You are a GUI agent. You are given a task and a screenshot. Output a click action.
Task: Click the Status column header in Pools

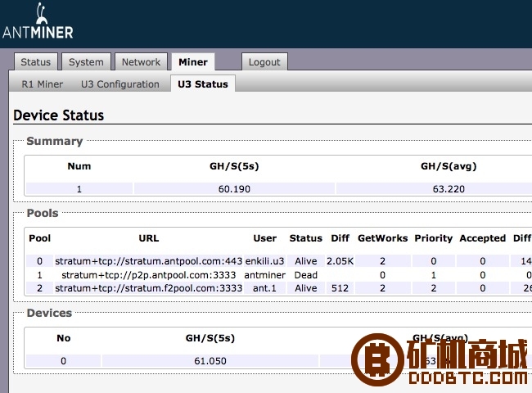(306, 238)
